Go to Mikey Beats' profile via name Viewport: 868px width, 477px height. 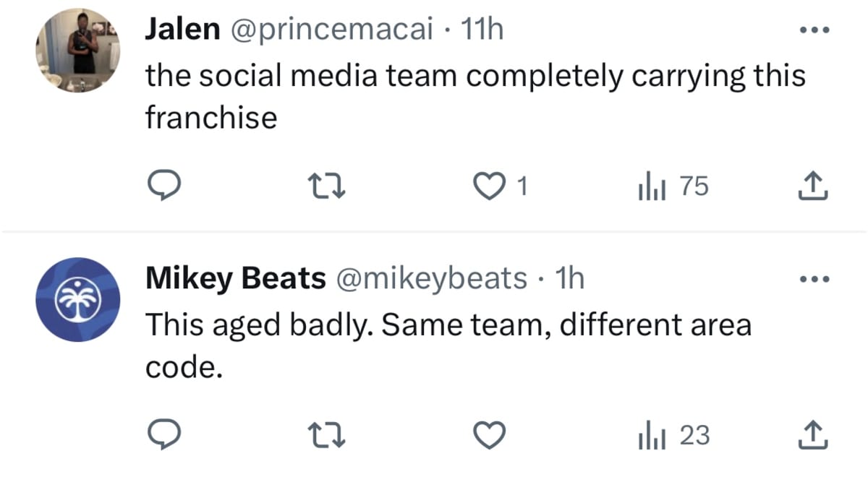(236, 278)
